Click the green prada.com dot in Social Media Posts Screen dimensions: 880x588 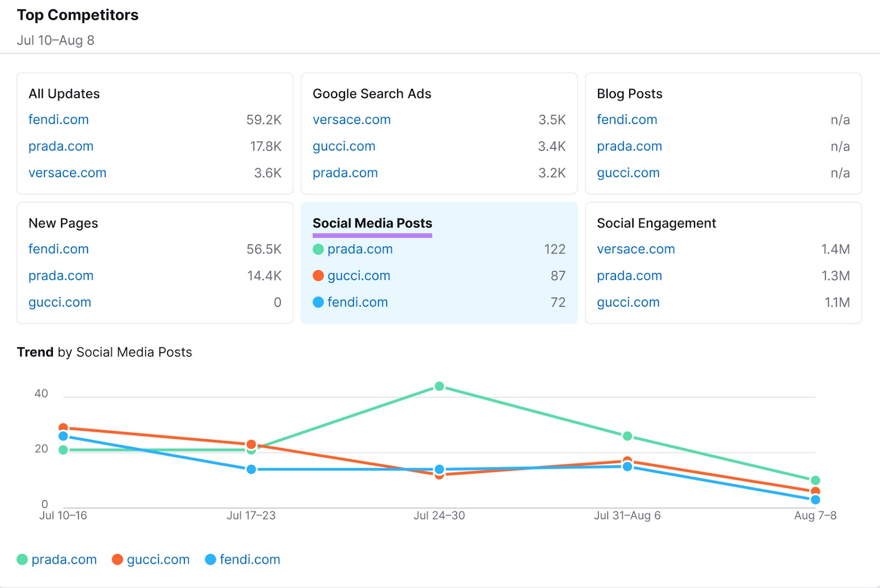[318, 249]
